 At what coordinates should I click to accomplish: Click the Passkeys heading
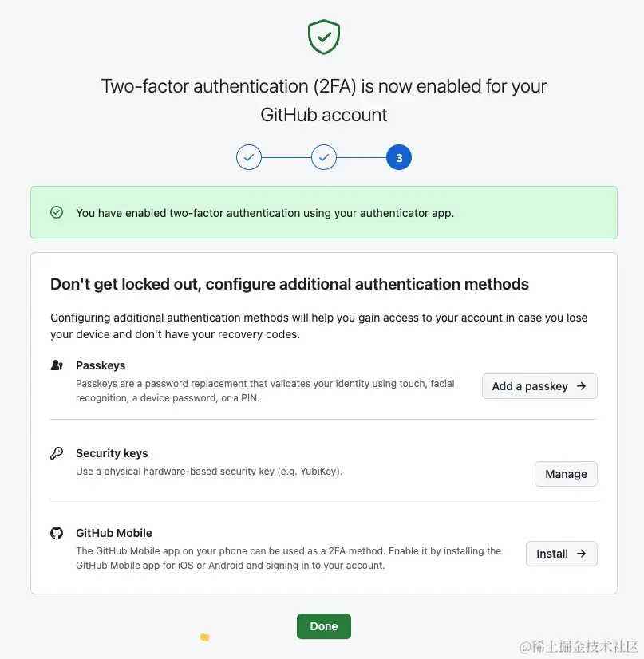tap(101, 365)
